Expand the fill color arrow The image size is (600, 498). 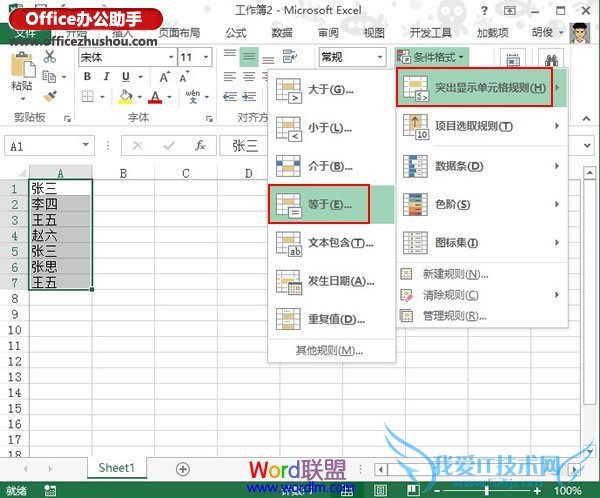coord(140,97)
